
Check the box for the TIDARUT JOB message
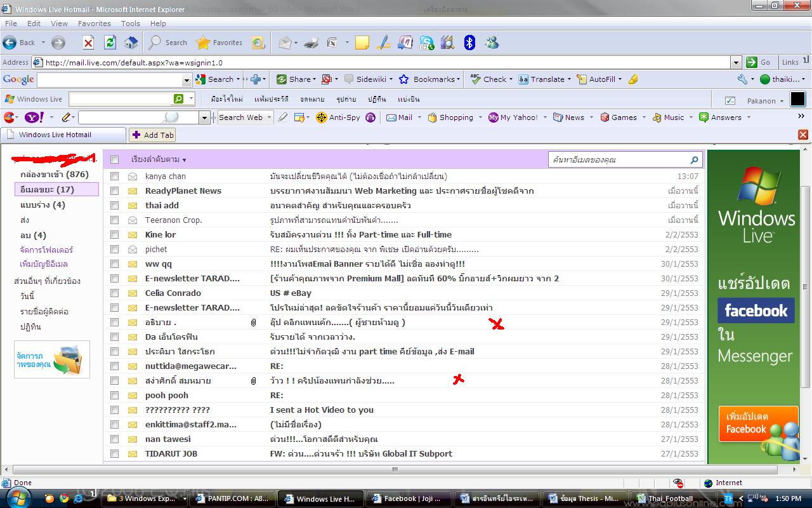tap(115, 454)
